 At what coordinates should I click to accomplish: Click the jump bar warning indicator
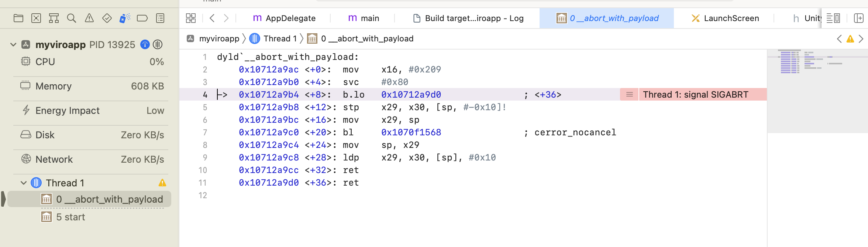(850, 39)
